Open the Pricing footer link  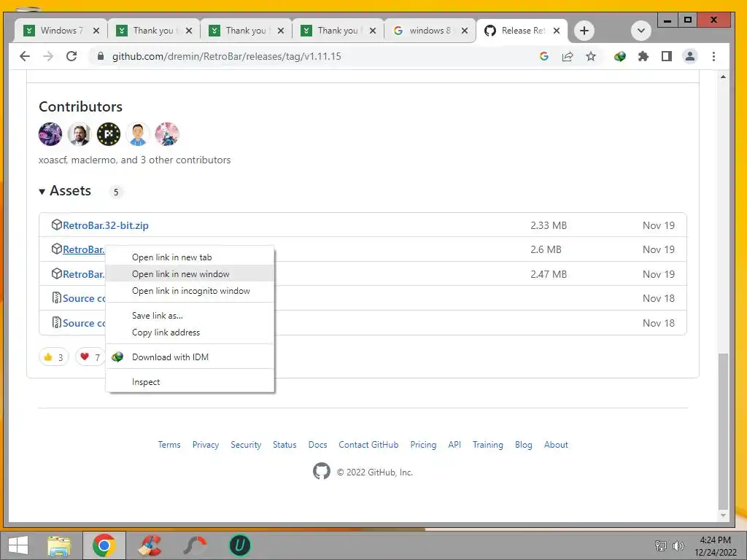coord(423,445)
